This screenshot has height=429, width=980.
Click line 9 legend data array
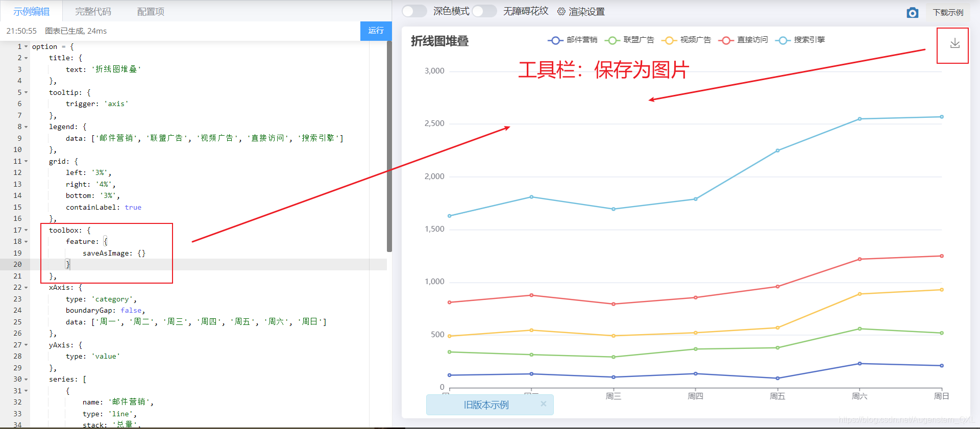205,138
